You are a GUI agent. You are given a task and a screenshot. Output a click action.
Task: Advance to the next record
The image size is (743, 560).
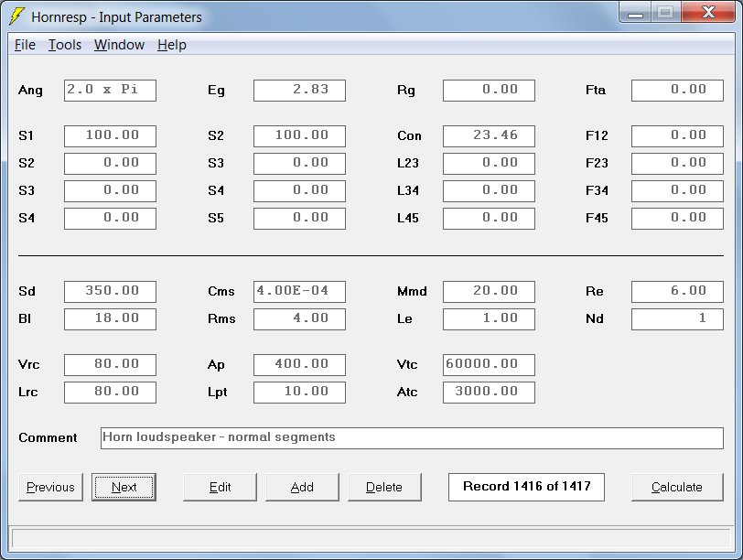[124, 487]
